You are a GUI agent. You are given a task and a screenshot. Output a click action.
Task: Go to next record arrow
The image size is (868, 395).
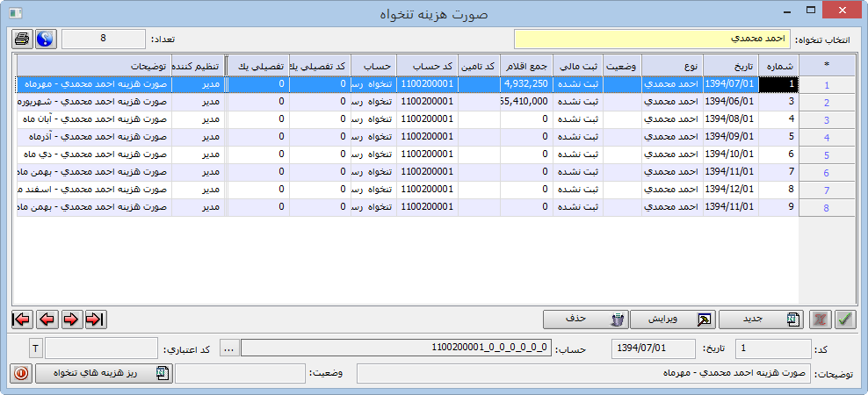tap(71, 320)
